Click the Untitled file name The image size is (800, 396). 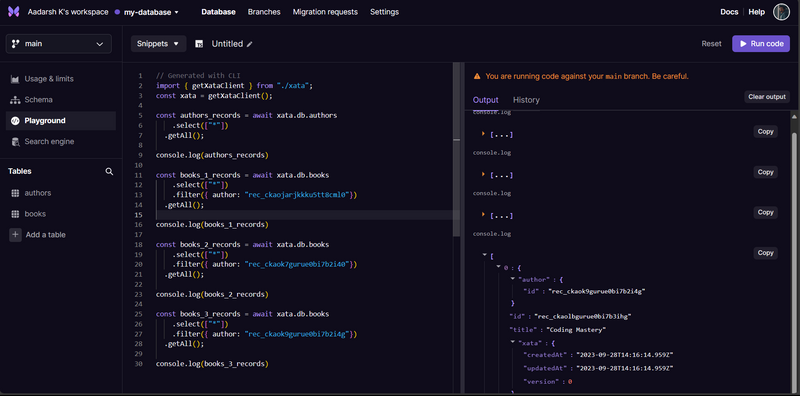(x=227, y=44)
